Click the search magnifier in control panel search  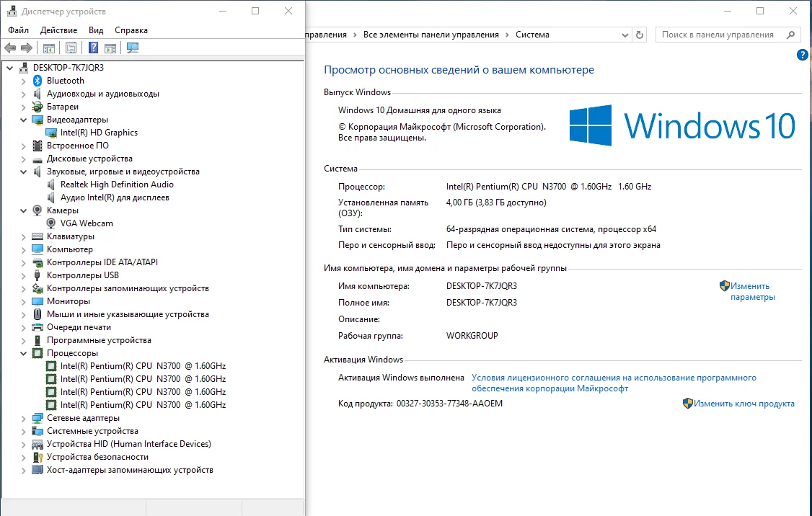pos(790,35)
